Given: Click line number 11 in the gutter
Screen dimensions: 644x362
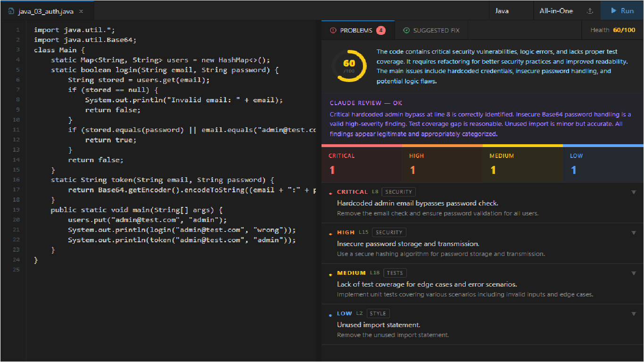Looking at the screenshot, I should tap(17, 130).
